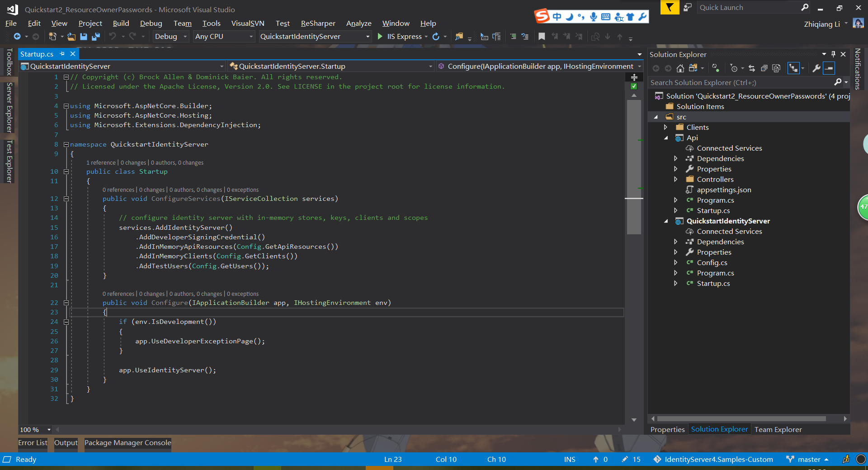This screenshot has width=868, height=470.
Task: Toggle a bookmark on the current line
Action: (542, 37)
